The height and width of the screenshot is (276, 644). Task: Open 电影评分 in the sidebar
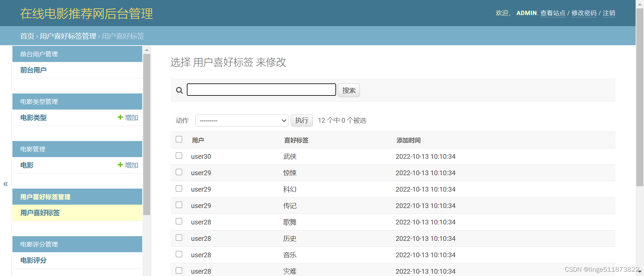coord(33,260)
